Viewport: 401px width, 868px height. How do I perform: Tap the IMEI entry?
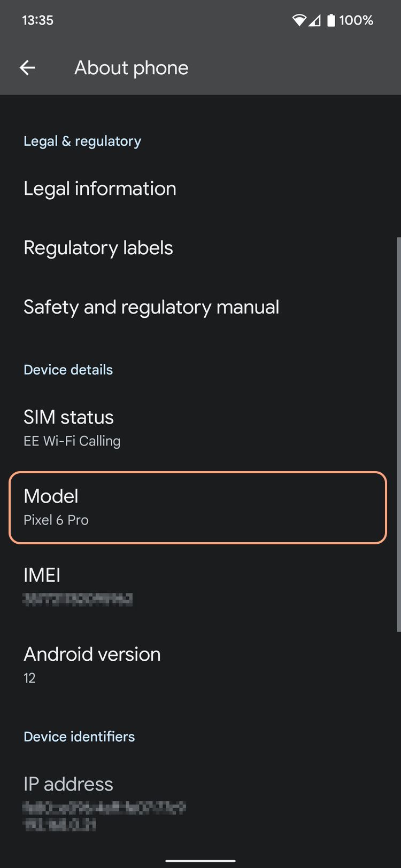[x=78, y=586]
